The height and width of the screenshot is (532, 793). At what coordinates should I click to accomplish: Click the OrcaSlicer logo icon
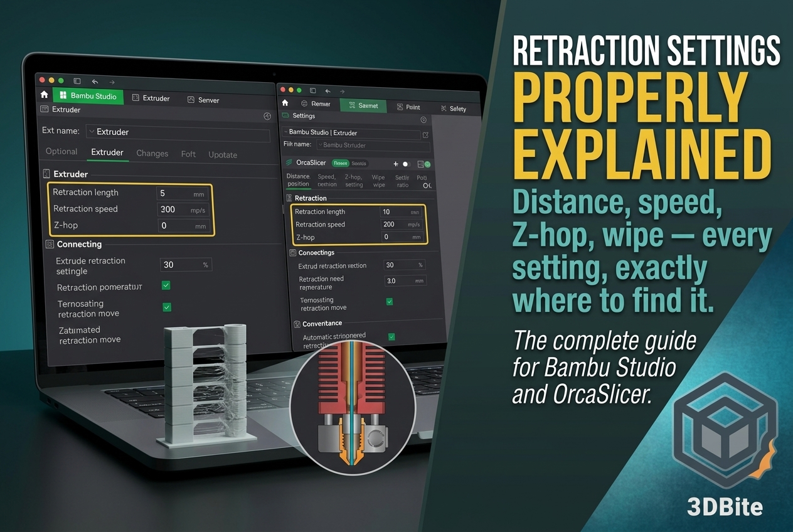click(x=289, y=162)
